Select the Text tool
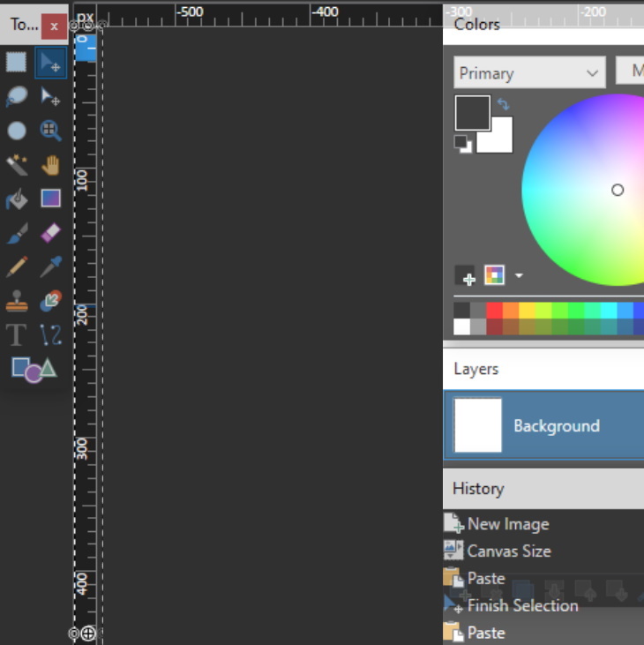 17,334
